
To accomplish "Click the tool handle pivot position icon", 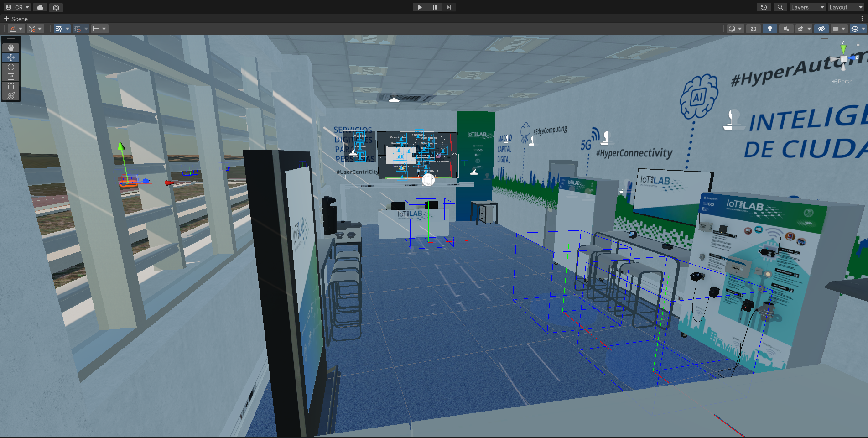I will [x=13, y=29].
